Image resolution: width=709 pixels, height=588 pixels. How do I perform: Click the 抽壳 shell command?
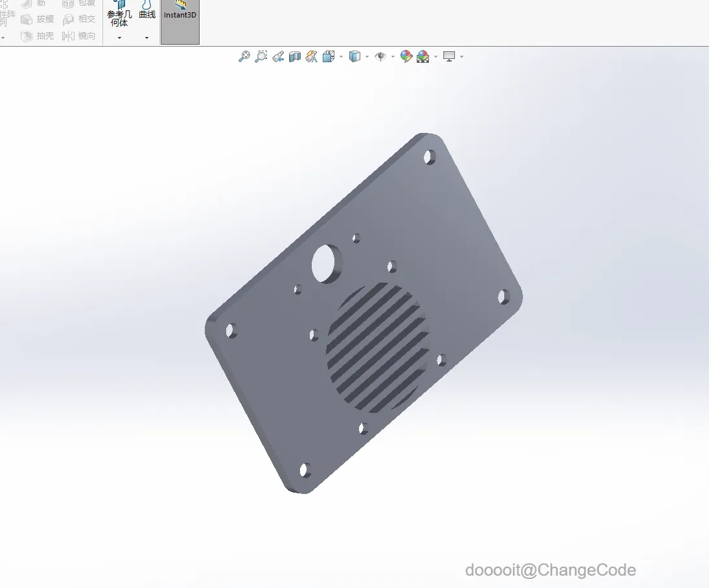point(38,36)
